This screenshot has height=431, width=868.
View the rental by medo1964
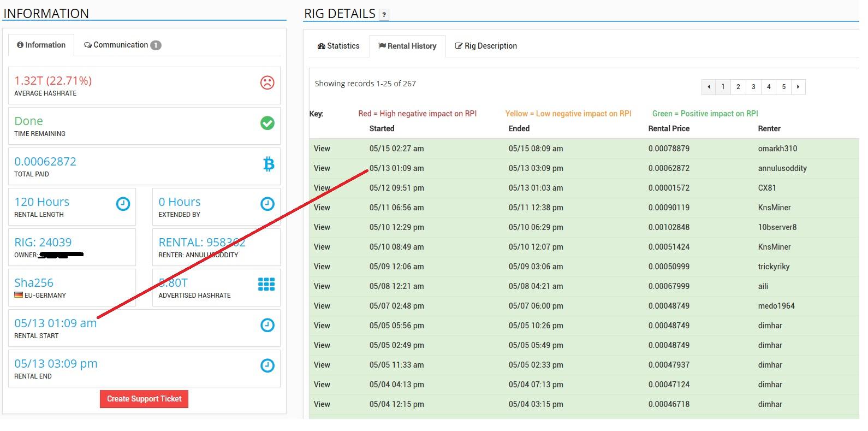pos(322,306)
